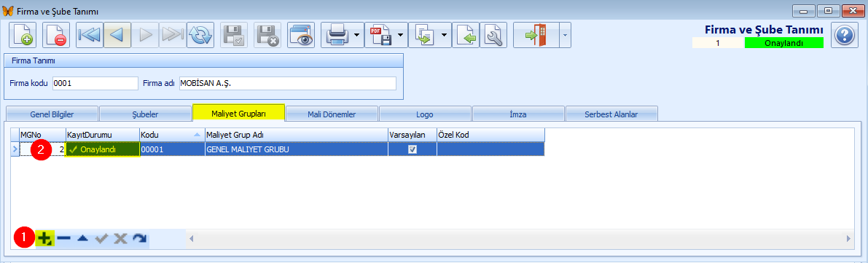Expand the PDF export dropdown arrow

point(401,35)
